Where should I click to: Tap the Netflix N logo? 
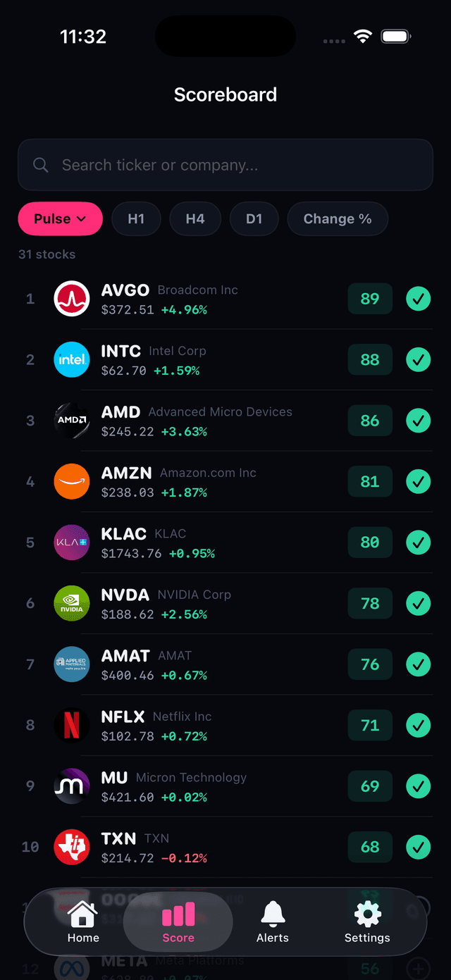[x=71, y=725]
